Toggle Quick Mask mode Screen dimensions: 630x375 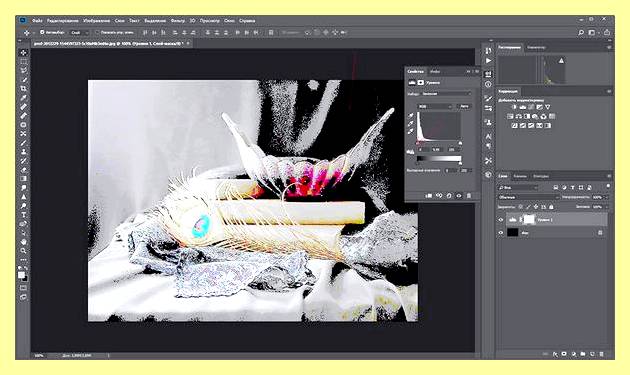pyautogui.click(x=24, y=288)
